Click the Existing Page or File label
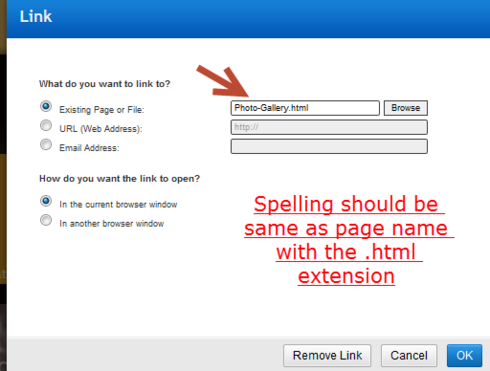 click(102, 110)
